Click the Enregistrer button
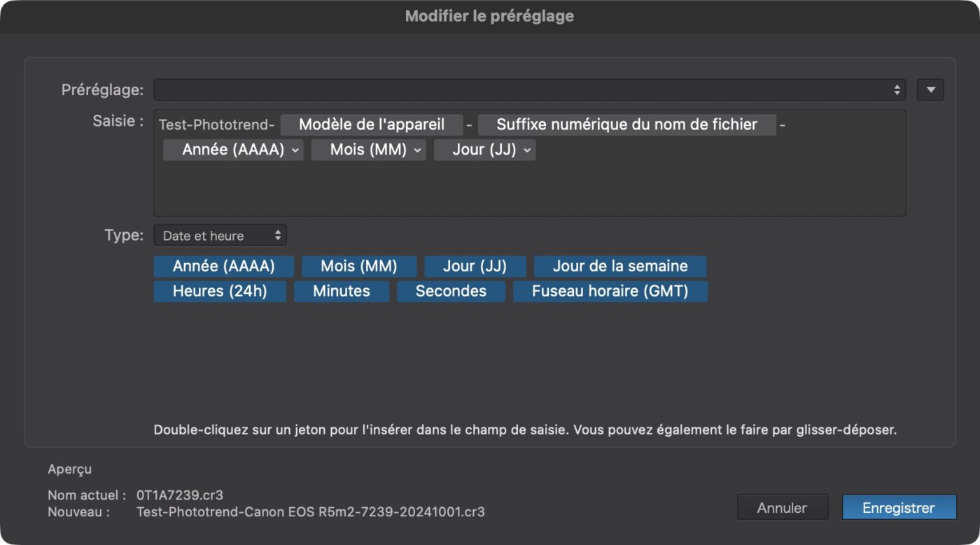Screen dimensions: 980x545 [899, 508]
